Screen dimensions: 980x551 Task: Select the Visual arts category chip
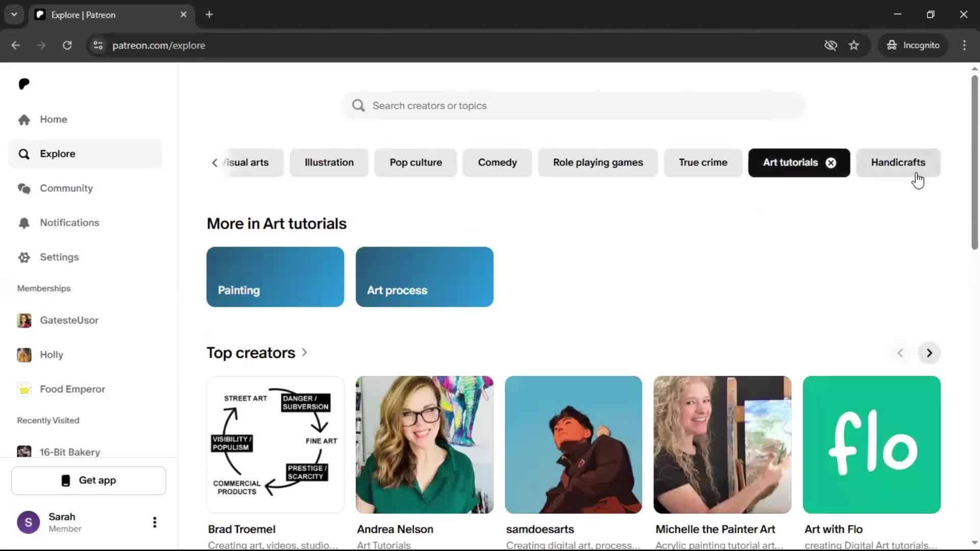pos(253,163)
